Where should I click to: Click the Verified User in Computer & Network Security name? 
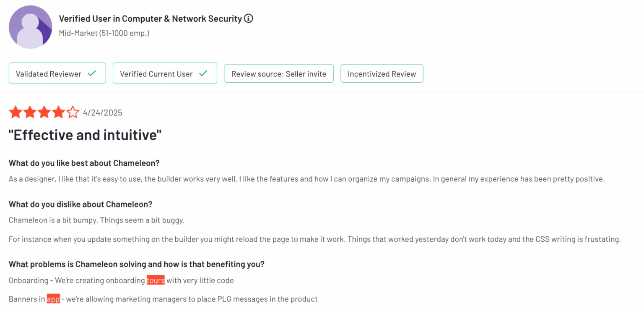150,19
